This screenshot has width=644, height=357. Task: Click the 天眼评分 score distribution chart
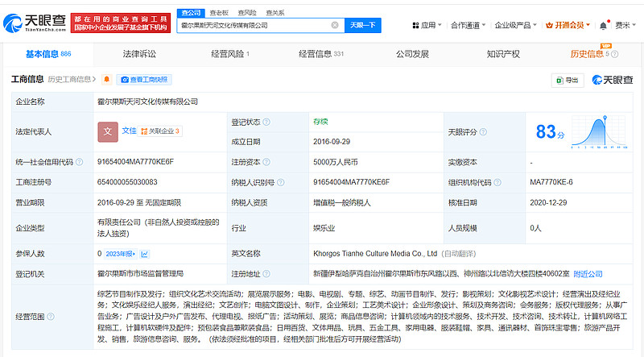click(x=600, y=131)
